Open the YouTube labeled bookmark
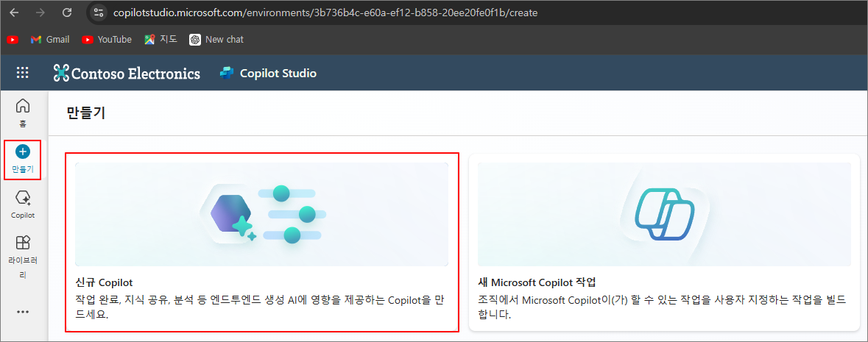This screenshot has height=342, width=868. [106, 39]
